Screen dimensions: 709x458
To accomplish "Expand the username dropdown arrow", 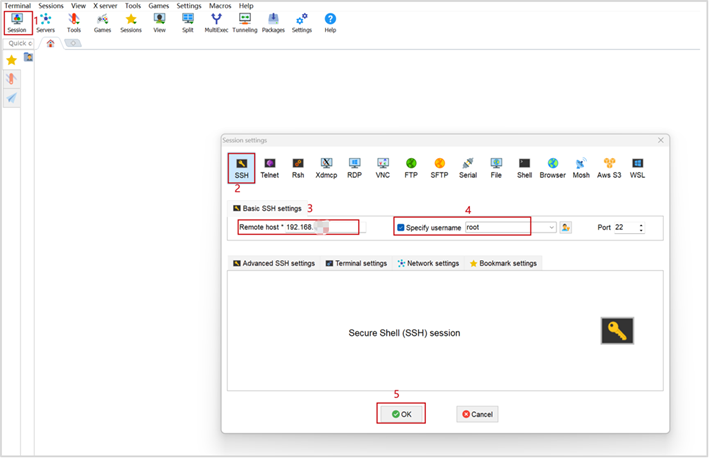I will (x=551, y=228).
